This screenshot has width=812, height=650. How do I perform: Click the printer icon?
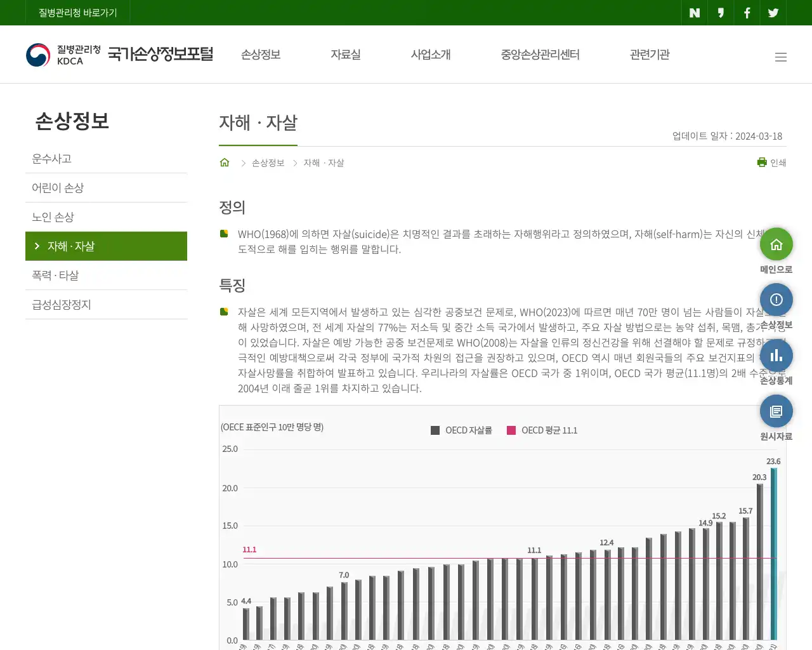pos(762,162)
